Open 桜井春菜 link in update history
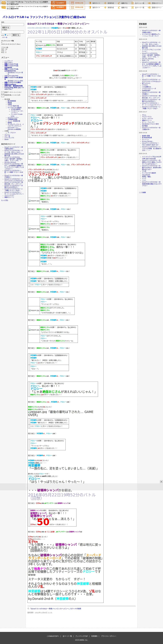The image size is (163, 644). click(x=145, y=126)
